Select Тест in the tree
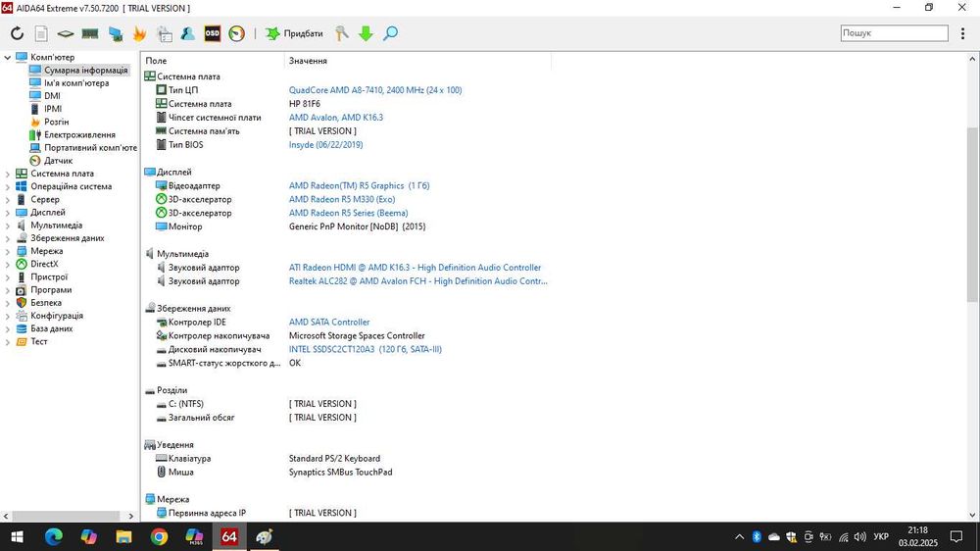 point(39,341)
